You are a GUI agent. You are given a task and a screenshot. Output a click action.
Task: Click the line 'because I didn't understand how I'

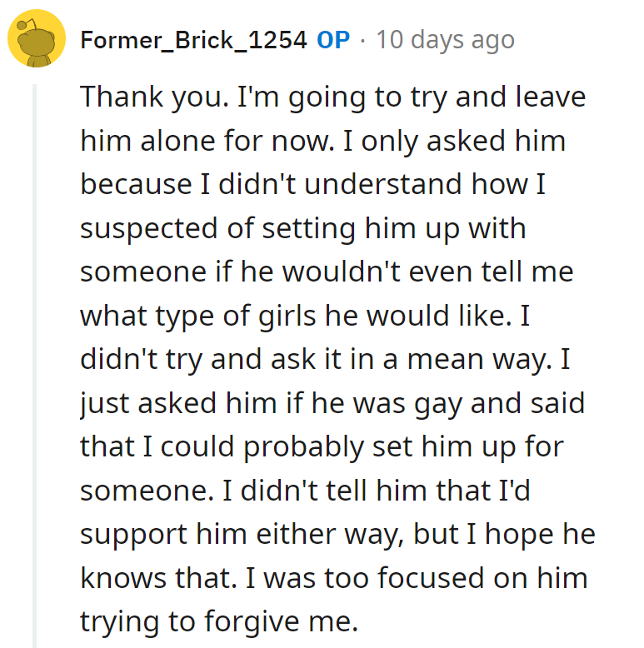coord(313,184)
